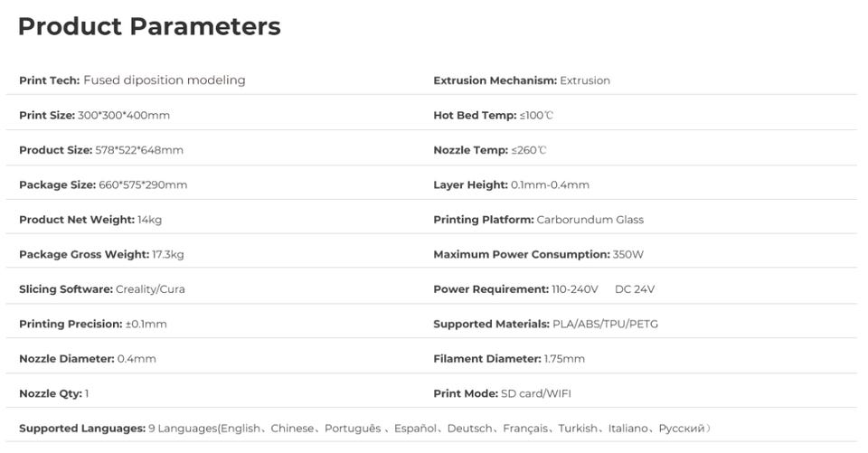Screen dimensions: 868x453
Task: Click the Package Gross Weight row
Action: 101,255
